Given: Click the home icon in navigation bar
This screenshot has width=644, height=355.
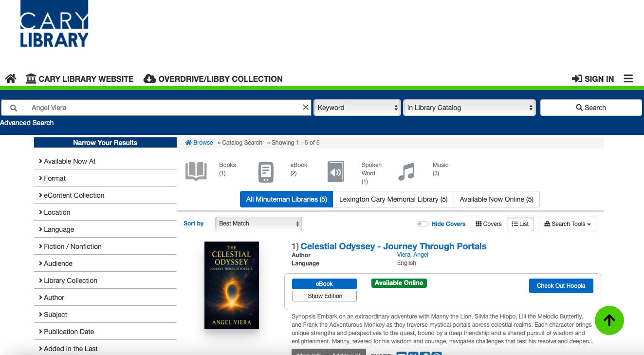Looking at the screenshot, I should 11,79.
